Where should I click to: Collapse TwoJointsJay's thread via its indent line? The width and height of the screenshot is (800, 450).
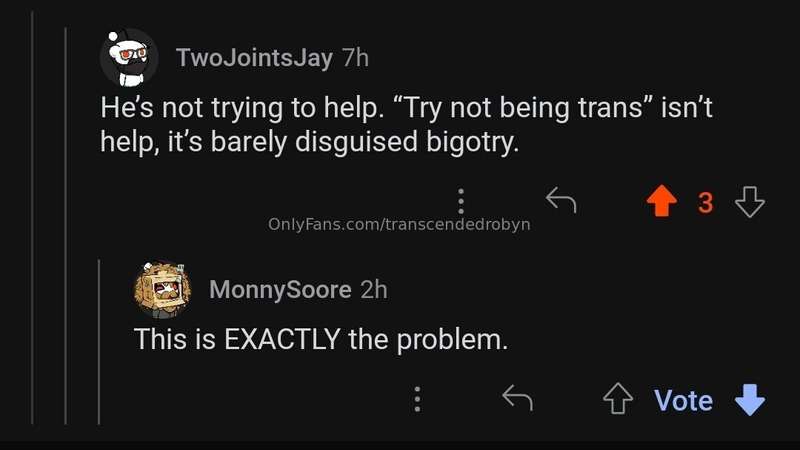(x=66, y=226)
